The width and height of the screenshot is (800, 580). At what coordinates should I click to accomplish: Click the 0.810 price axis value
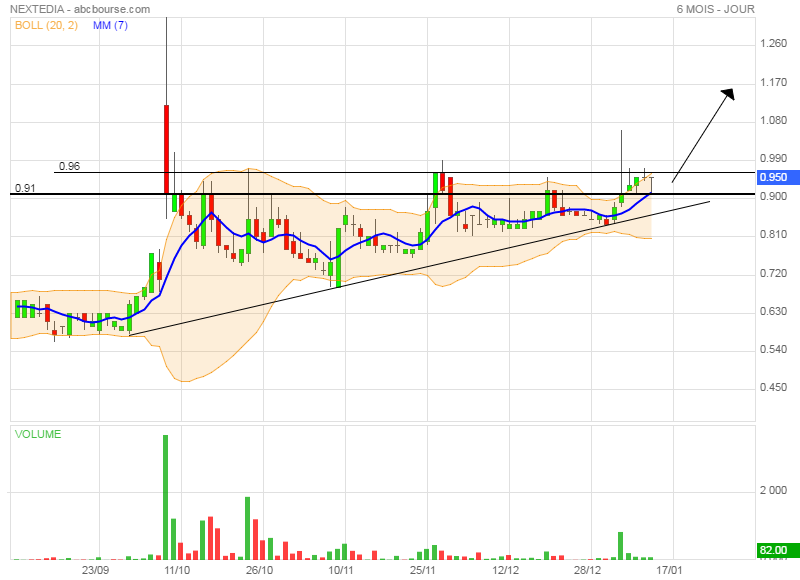[x=773, y=235]
